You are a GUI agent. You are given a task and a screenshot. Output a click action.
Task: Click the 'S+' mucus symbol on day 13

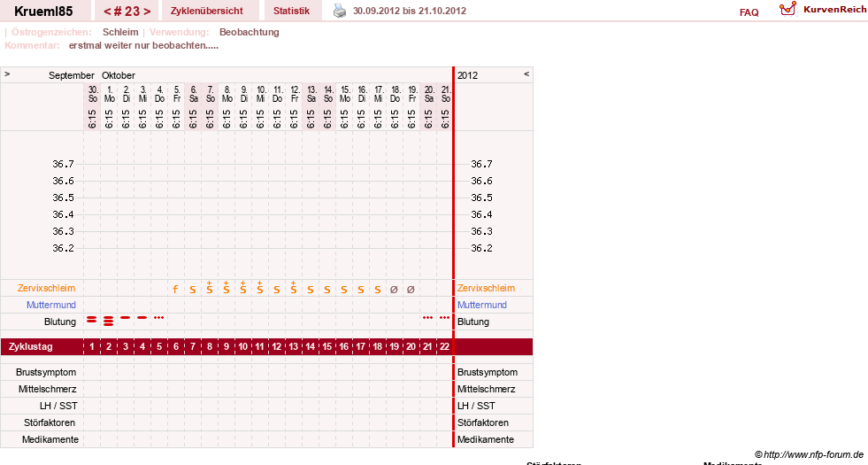(294, 287)
